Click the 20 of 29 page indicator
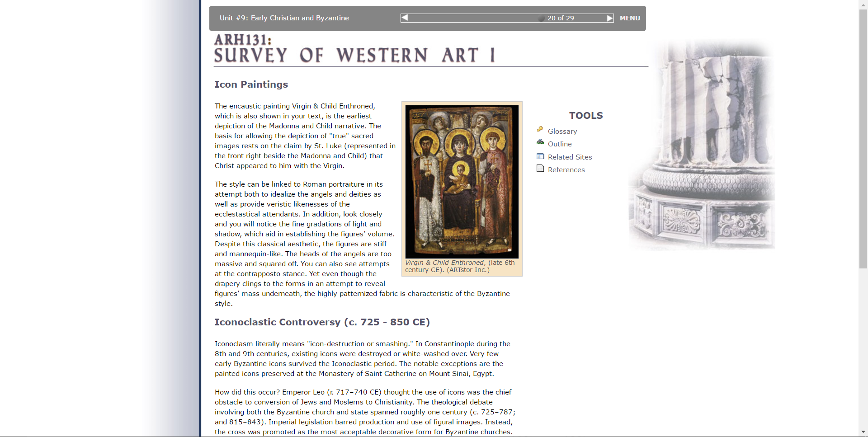Viewport: 868px width, 437px height. 561,18
